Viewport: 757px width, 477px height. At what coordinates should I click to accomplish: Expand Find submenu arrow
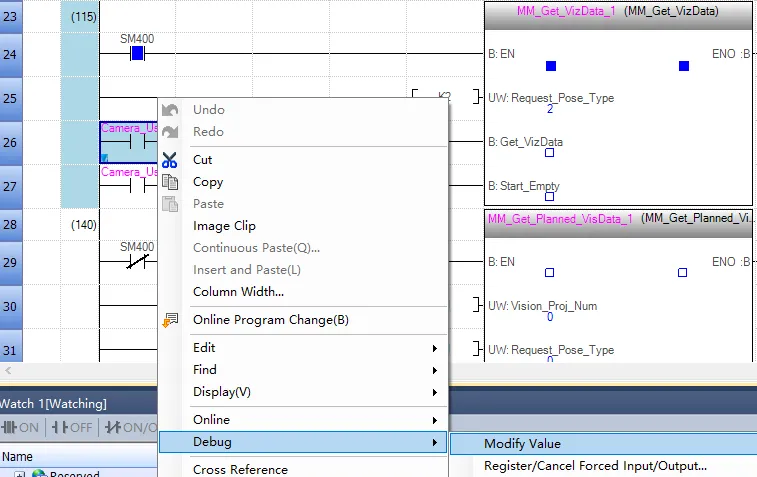pyautogui.click(x=435, y=370)
